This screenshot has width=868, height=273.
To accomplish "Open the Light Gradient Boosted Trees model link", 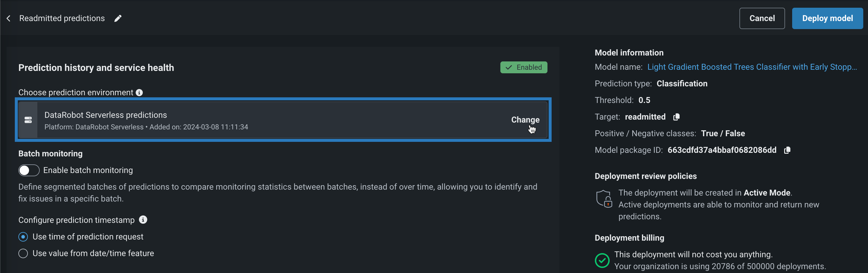I will [752, 67].
